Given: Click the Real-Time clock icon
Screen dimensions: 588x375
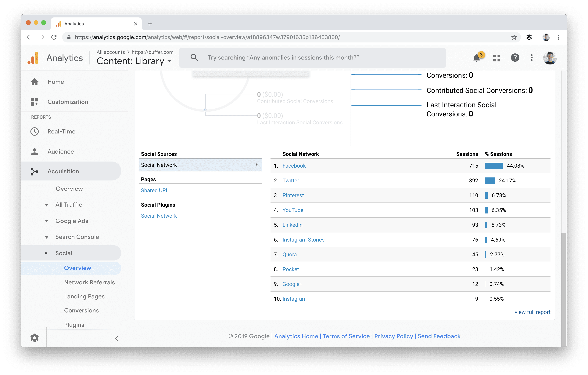Looking at the screenshot, I should pos(34,132).
